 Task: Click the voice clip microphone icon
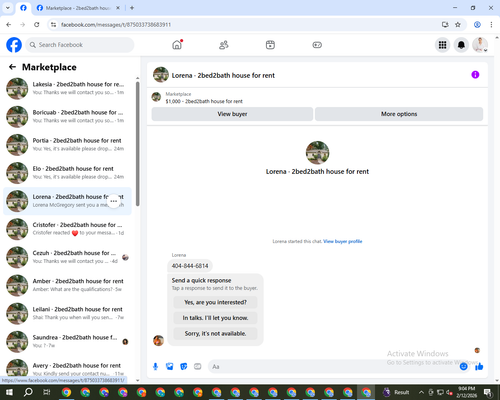tap(155, 367)
